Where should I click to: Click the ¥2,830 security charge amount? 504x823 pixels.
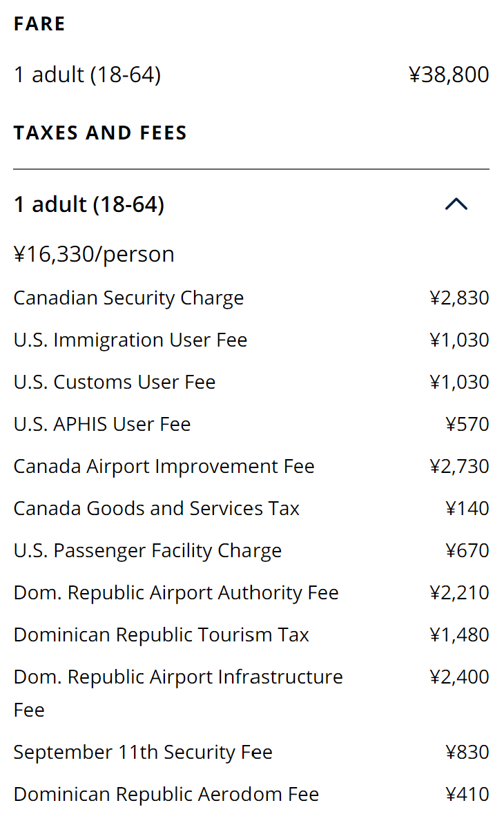(x=459, y=298)
